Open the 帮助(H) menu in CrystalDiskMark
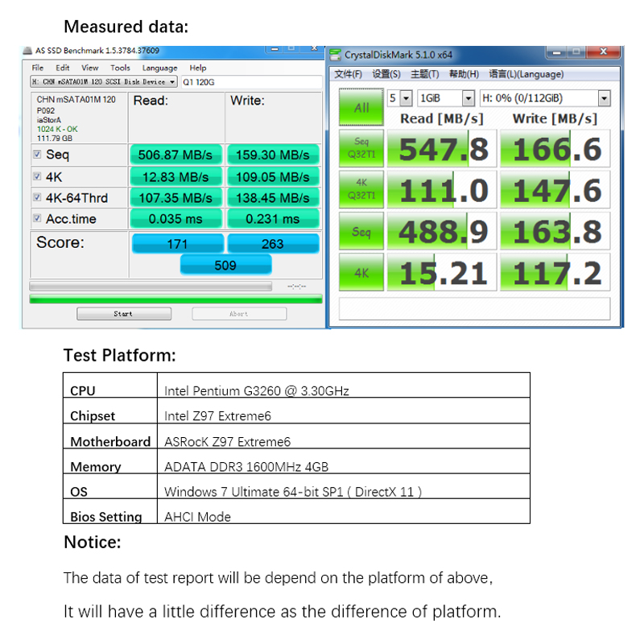Viewport: 644px width, 644px height. [464, 74]
